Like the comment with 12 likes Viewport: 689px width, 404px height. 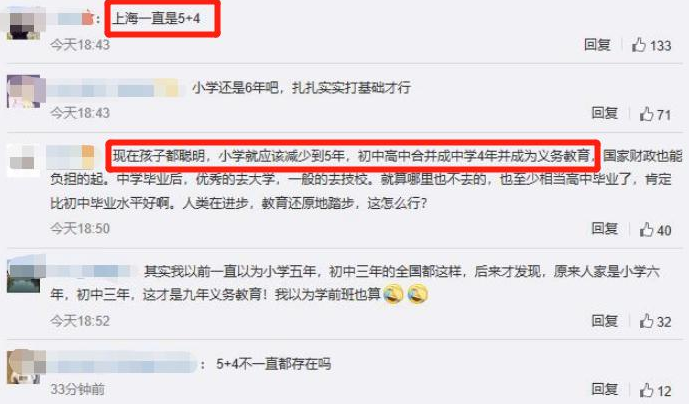click(x=655, y=390)
